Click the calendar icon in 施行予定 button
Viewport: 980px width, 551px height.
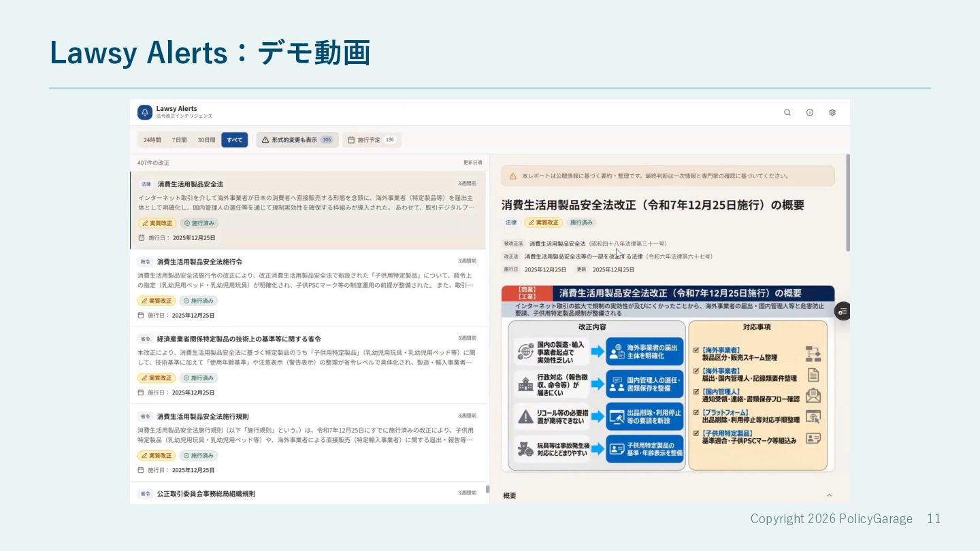click(x=351, y=140)
